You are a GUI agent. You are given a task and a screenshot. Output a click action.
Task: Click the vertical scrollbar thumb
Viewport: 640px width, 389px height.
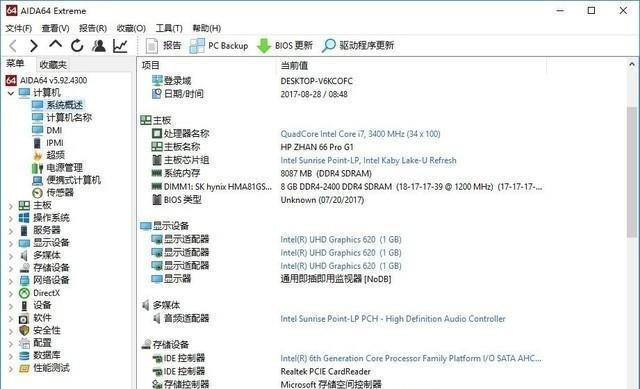click(632, 171)
